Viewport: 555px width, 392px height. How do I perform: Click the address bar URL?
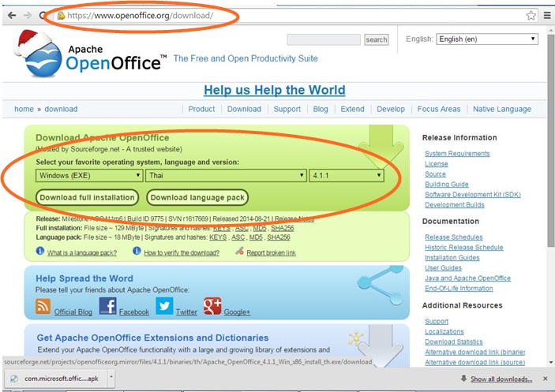point(141,16)
